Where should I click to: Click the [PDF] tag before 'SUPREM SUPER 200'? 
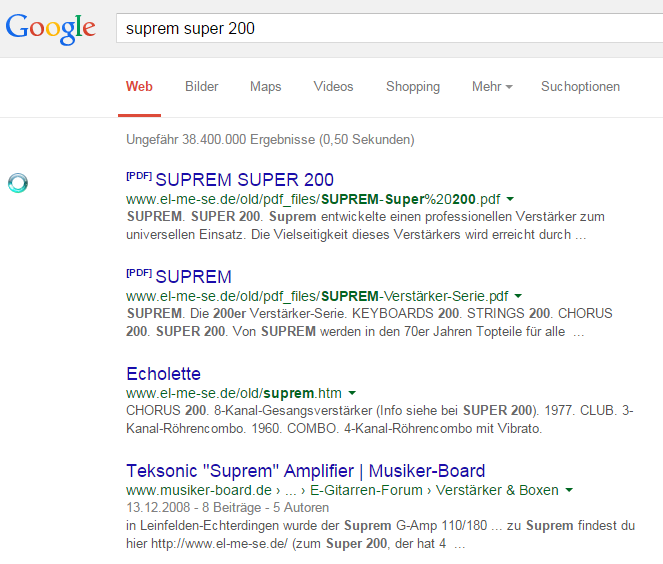[139, 176]
